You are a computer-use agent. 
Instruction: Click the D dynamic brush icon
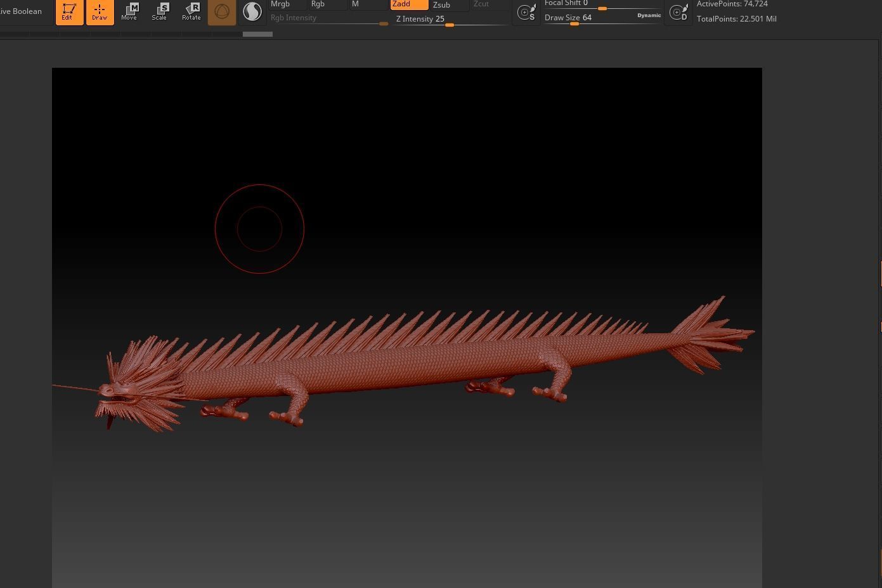pos(678,12)
